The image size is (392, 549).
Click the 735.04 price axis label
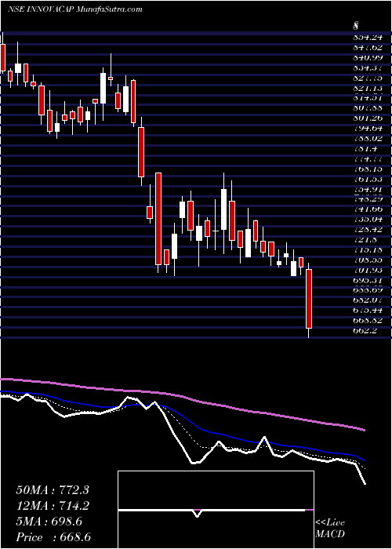pos(368,220)
